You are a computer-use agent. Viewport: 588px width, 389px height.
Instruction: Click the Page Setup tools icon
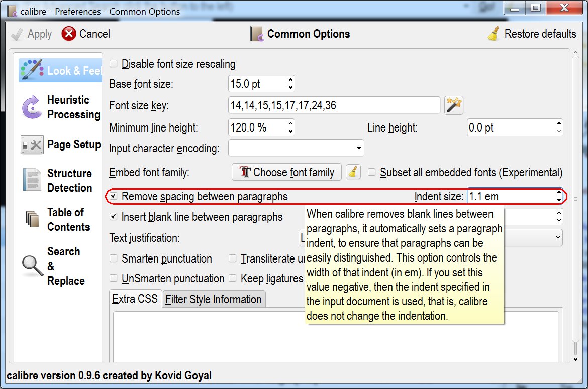coord(32,145)
